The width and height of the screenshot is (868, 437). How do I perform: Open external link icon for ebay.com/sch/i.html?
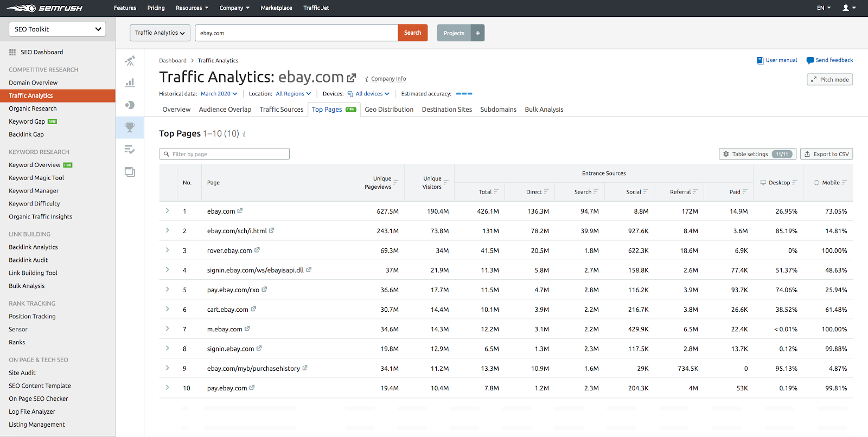(272, 230)
